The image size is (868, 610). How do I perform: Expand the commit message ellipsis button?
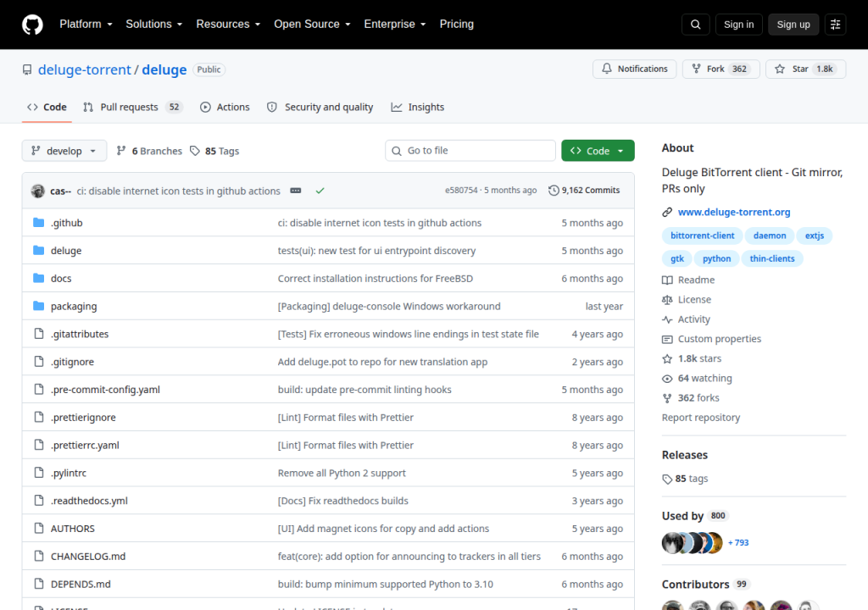tap(296, 191)
